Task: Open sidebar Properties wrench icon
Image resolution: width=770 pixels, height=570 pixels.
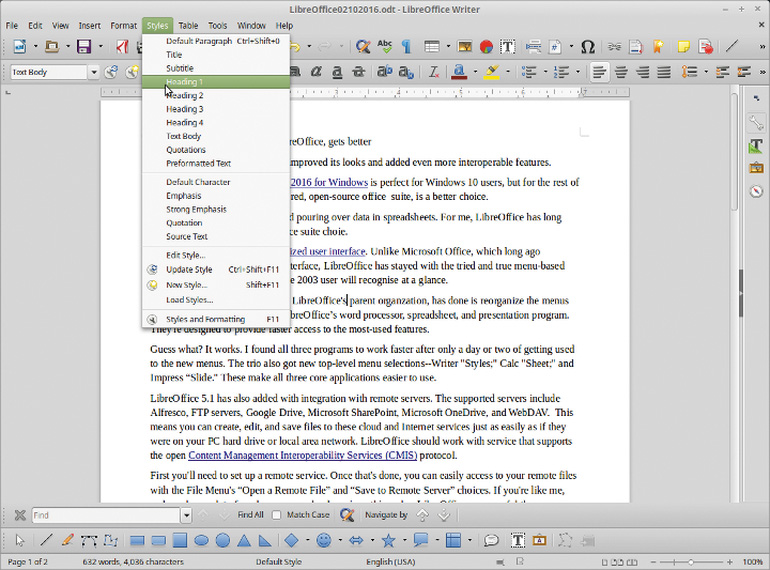Action: pos(756,123)
